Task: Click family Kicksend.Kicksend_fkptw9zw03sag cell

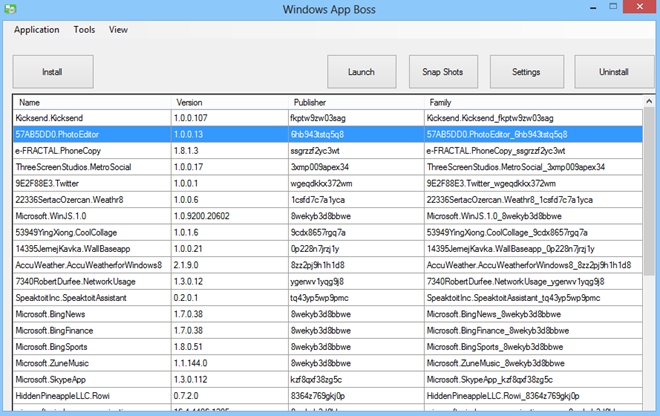Action: click(x=533, y=118)
